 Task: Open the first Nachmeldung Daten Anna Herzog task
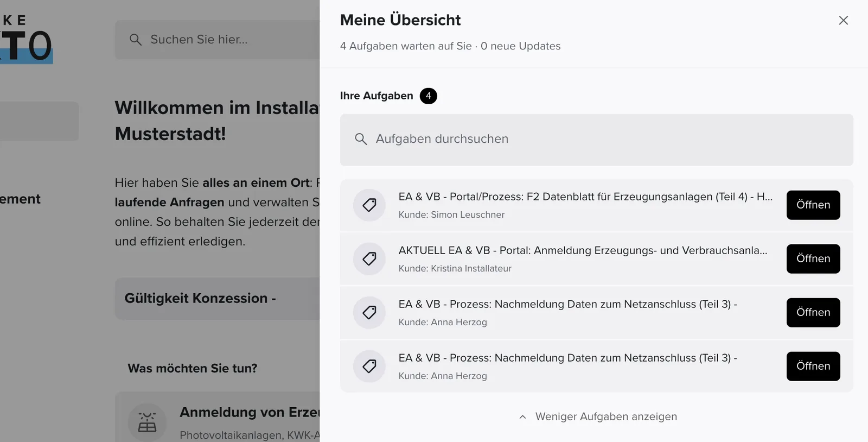point(813,313)
